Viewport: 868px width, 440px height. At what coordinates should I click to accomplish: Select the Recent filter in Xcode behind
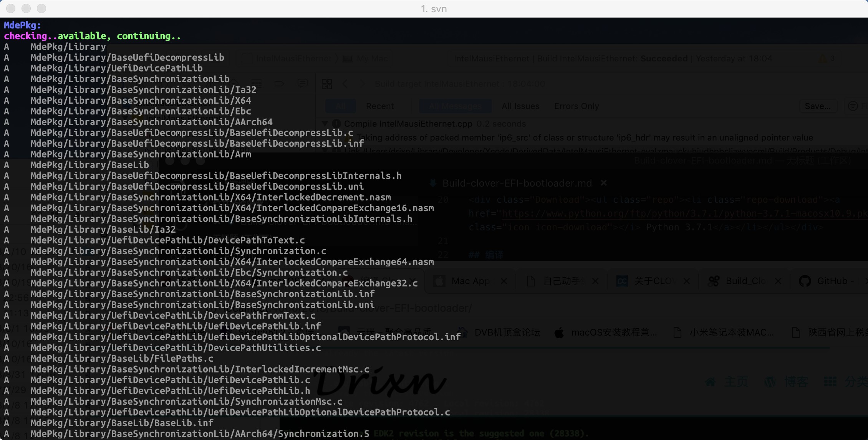[380, 106]
